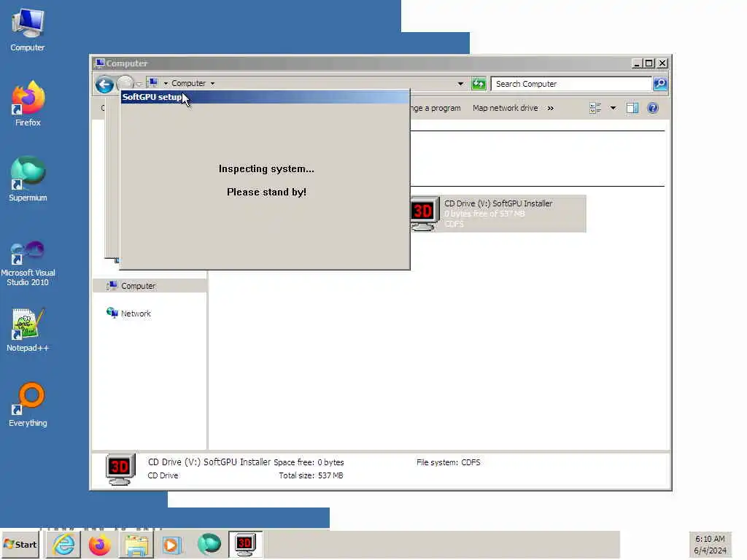Launch Notepad++ from the desktop
The image size is (747, 560).
(28, 330)
